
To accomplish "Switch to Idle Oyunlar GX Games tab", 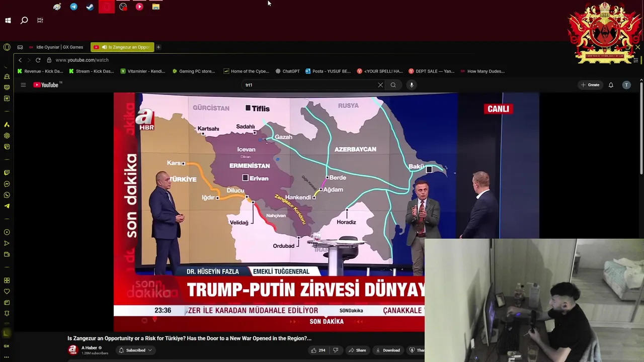I will (56, 47).
